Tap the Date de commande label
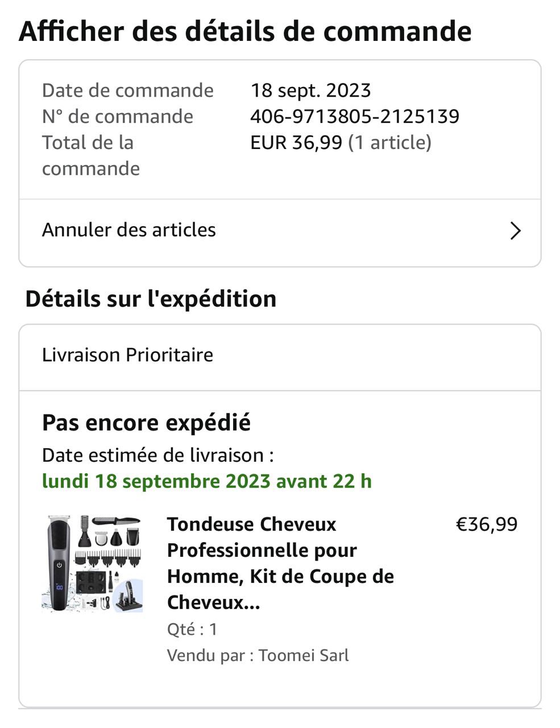560x728 pixels. [x=127, y=90]
